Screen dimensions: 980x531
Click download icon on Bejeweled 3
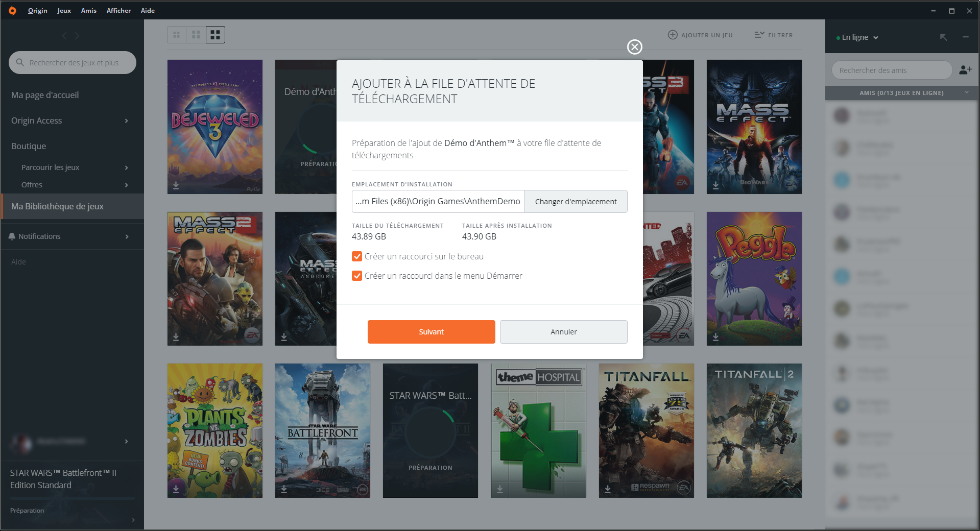[x=176, y=185]
